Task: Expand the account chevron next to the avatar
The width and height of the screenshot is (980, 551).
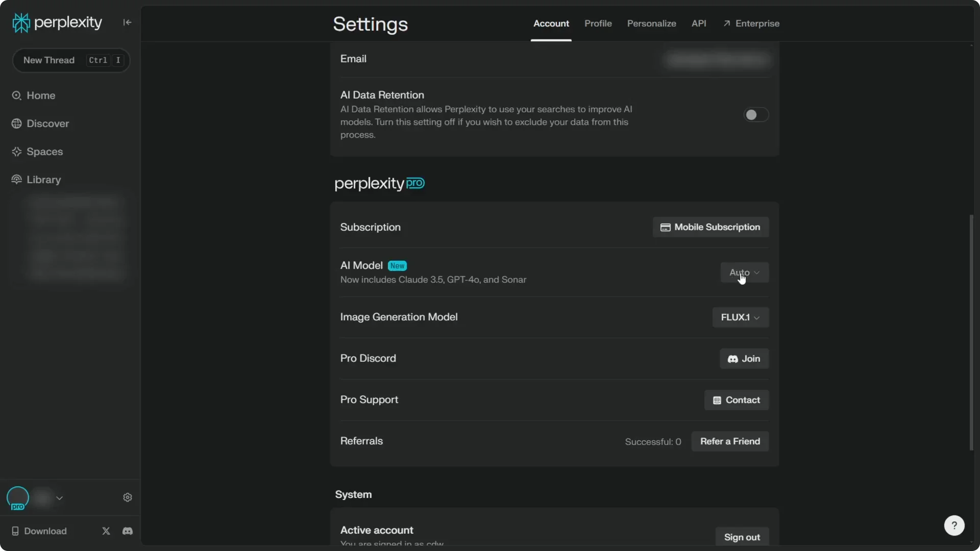Action: 60,498
